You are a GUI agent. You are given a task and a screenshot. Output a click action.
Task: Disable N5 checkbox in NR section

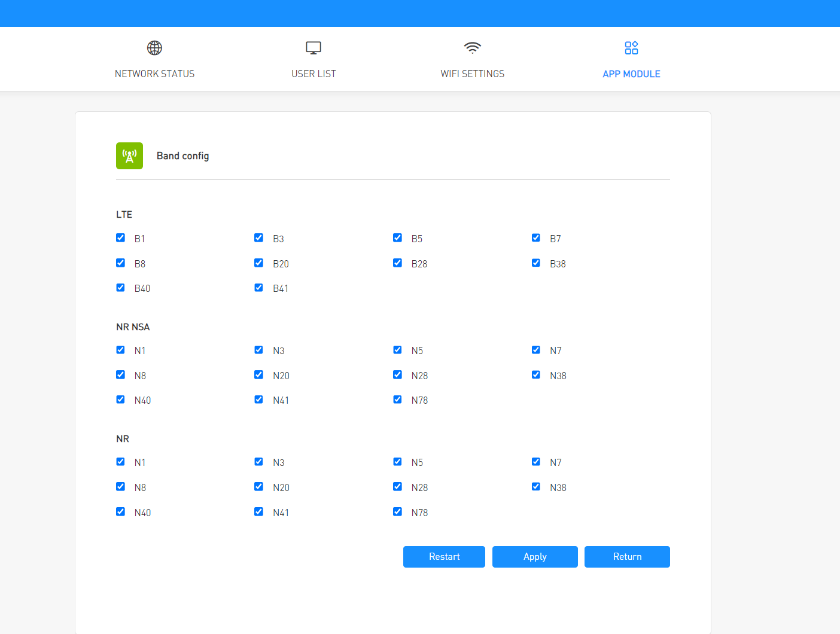[397, 461]
